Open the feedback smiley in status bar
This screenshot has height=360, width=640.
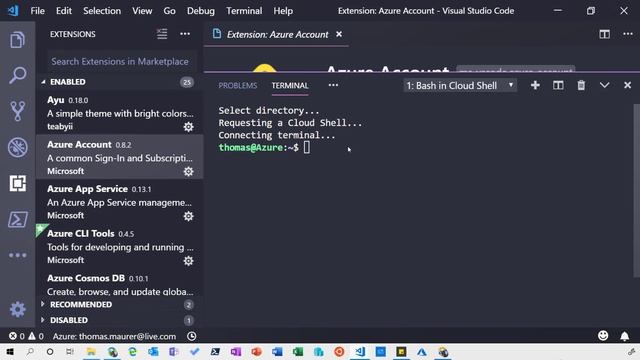603,336
